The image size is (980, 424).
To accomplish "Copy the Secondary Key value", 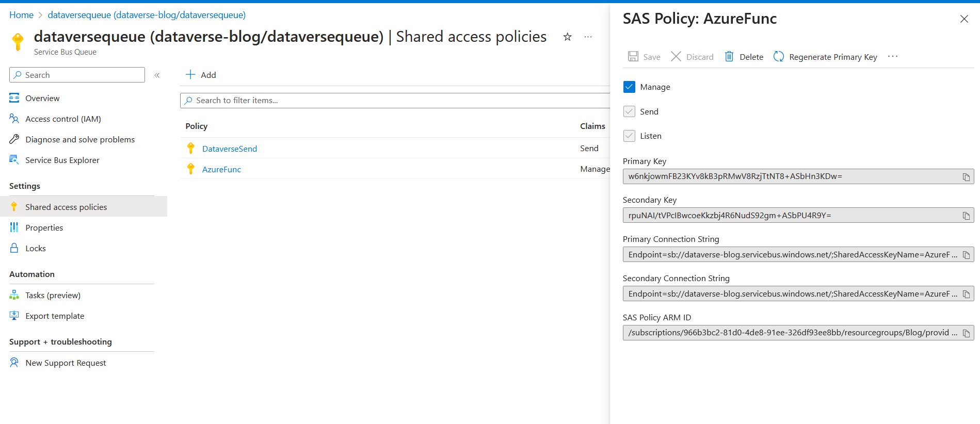I will [966, 216].
